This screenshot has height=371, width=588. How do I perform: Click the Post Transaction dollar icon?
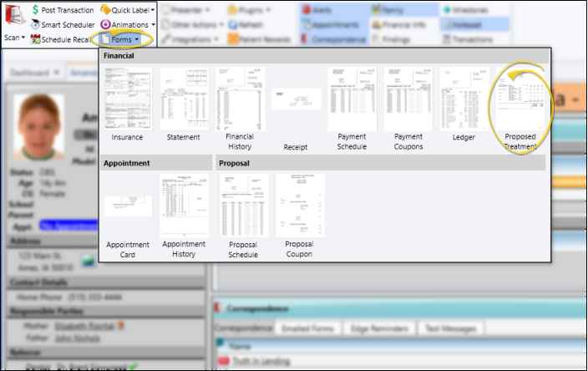(x=35, y=9)
